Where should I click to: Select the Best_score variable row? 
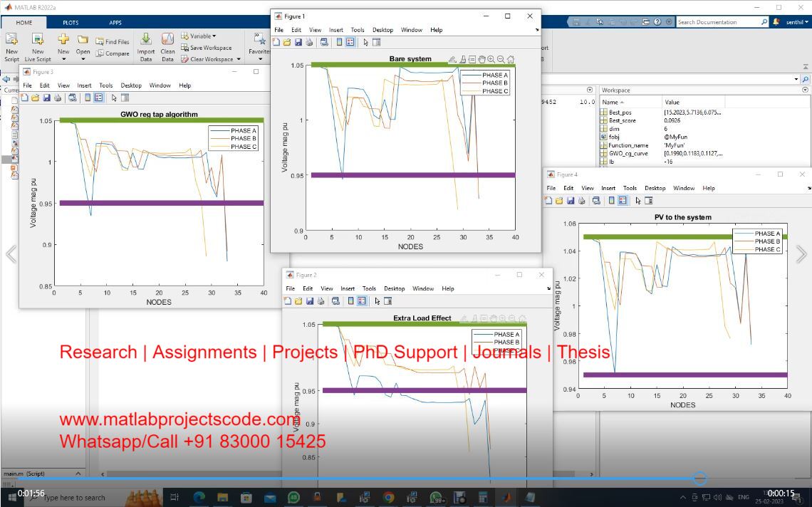click(622, 120)
